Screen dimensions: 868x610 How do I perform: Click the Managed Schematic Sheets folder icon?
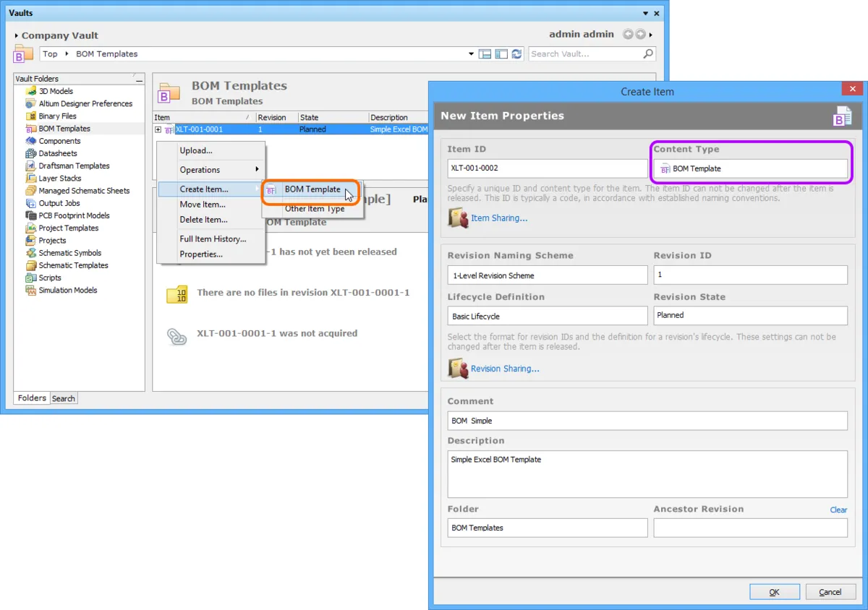point(31,191)
